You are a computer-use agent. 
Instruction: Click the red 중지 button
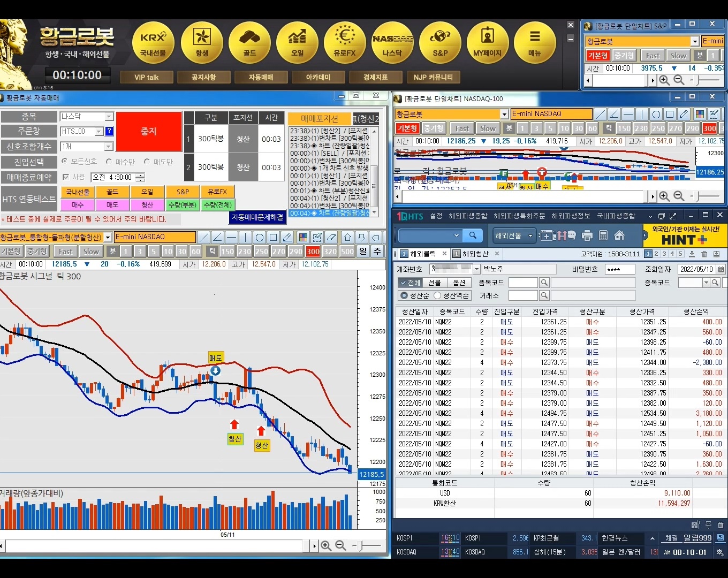pos(149,131)
